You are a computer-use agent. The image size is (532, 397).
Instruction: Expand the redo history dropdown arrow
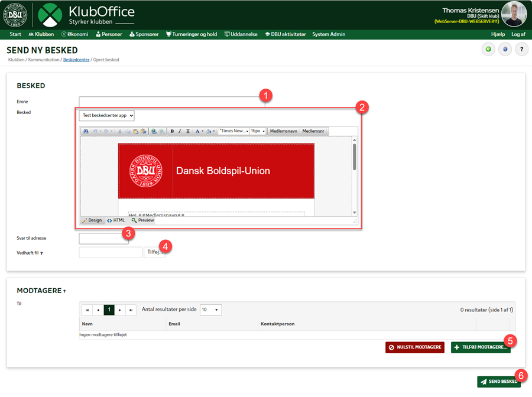point(111,131)
